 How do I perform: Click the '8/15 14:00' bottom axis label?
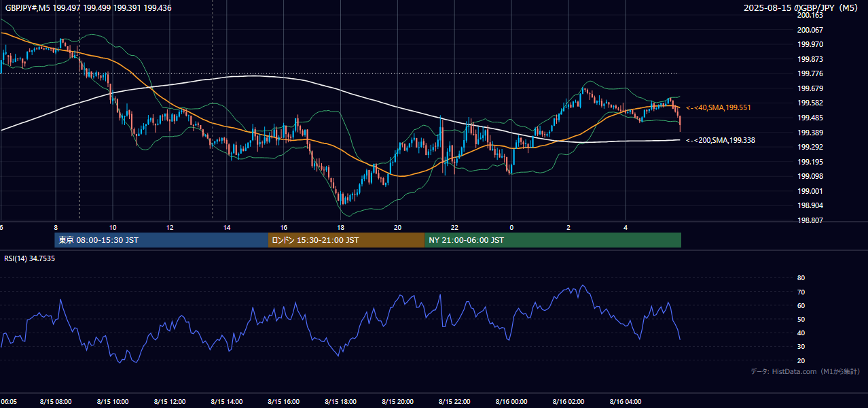pos(227,402)
